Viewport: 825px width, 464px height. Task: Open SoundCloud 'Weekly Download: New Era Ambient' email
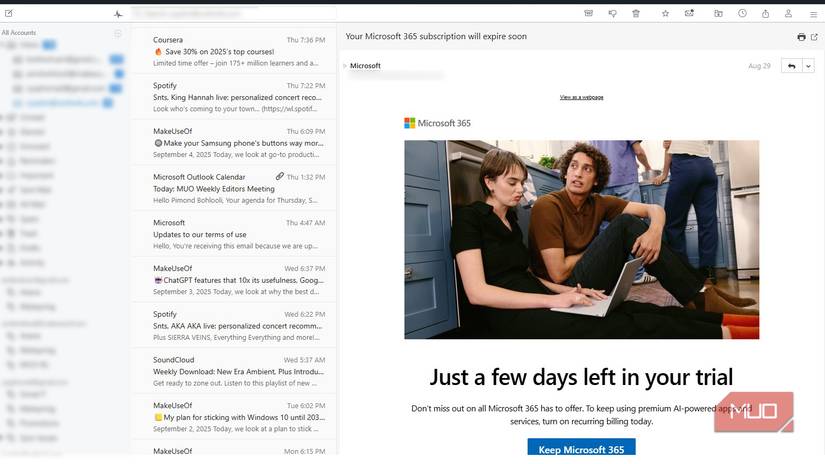pyautogui.click(x=234, y=371)
